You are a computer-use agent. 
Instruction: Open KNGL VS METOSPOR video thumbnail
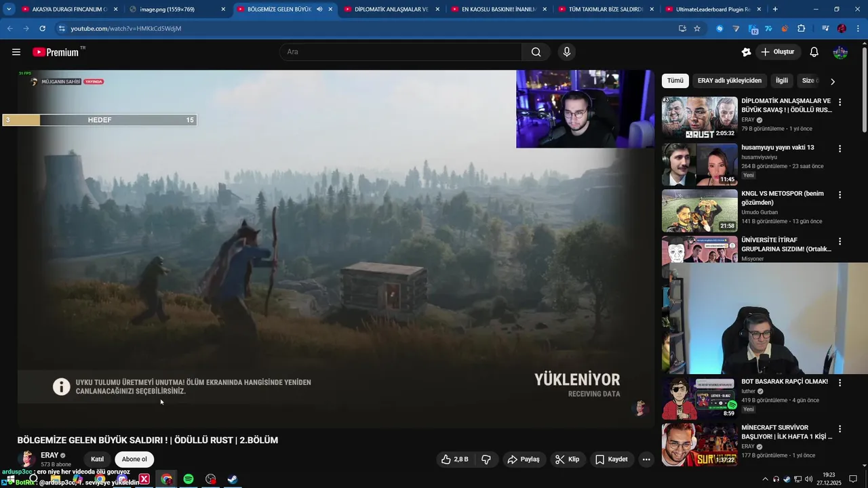tap(699, 211)
